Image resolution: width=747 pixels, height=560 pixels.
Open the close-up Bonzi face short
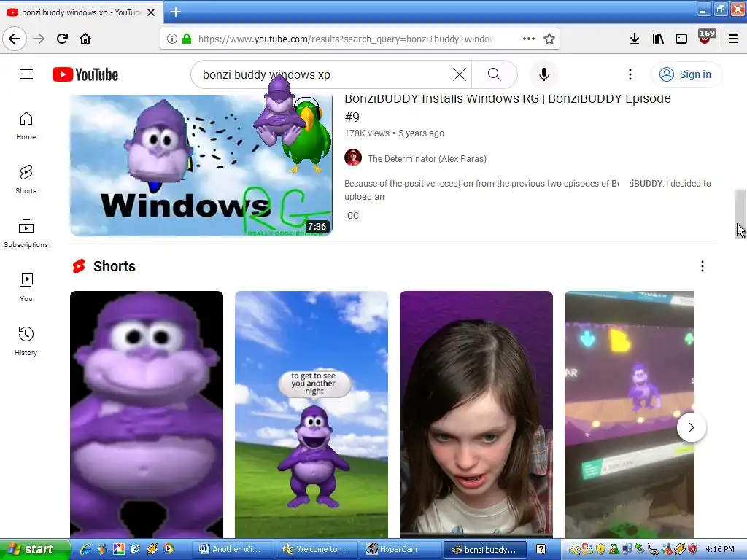tap(146, 414)
